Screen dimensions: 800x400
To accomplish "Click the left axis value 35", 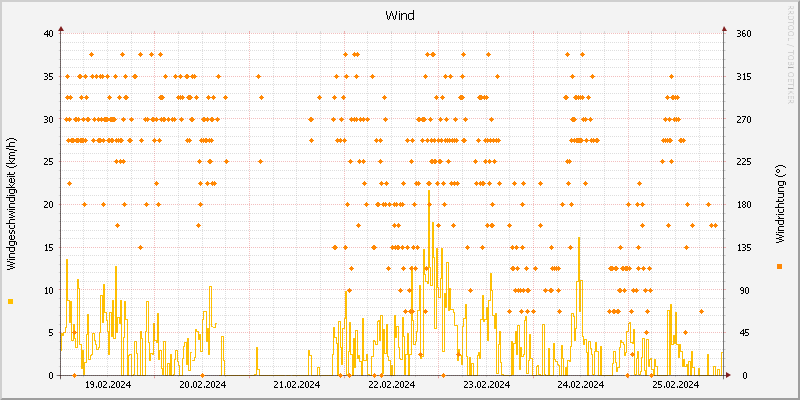I will [48, 77].
